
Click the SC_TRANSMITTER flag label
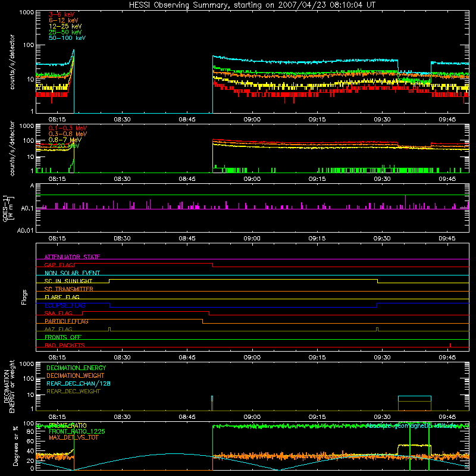(x=69, y=289)
